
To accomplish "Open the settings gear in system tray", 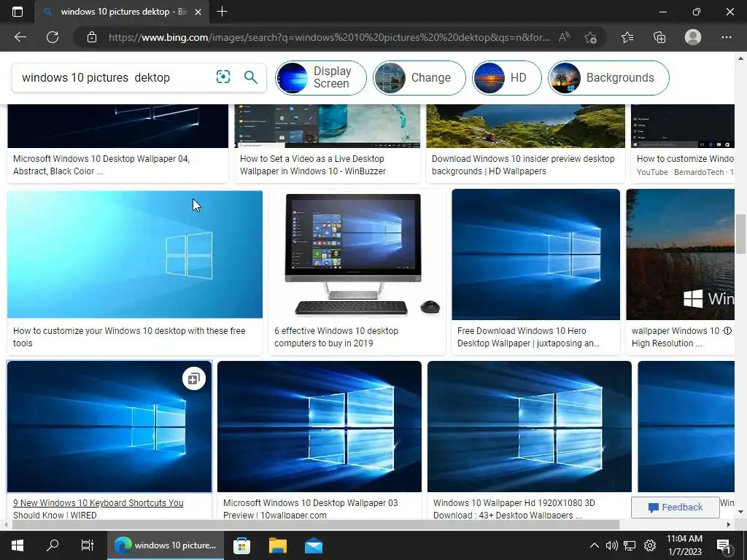I will 650,545.
